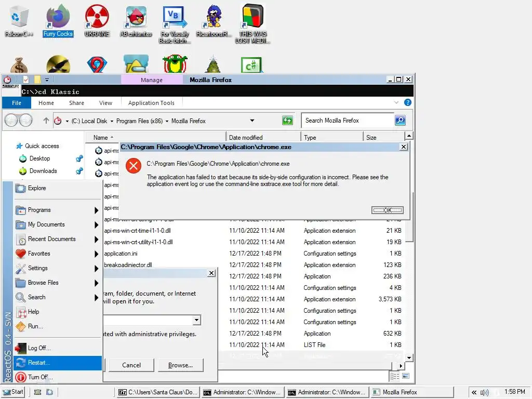
Task: Switch to the 7z Santa Claus taskbar window
Action: pos(158,392)
